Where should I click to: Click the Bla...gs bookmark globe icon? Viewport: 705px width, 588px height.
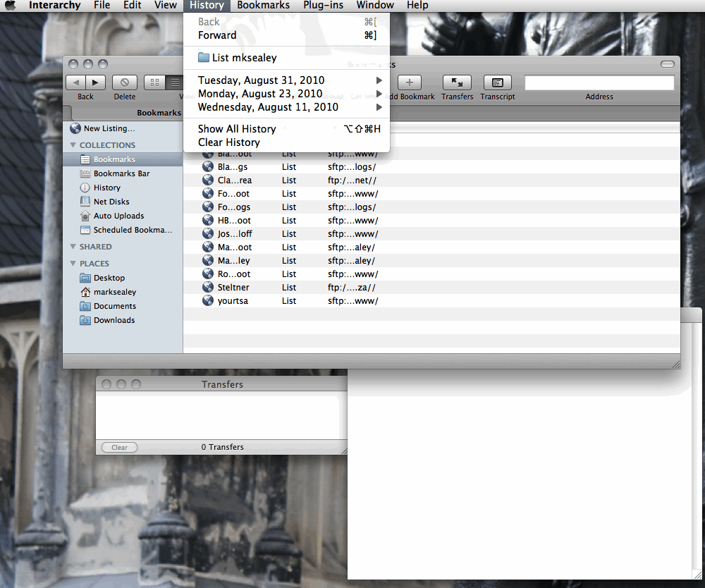(x=208, y=167)
